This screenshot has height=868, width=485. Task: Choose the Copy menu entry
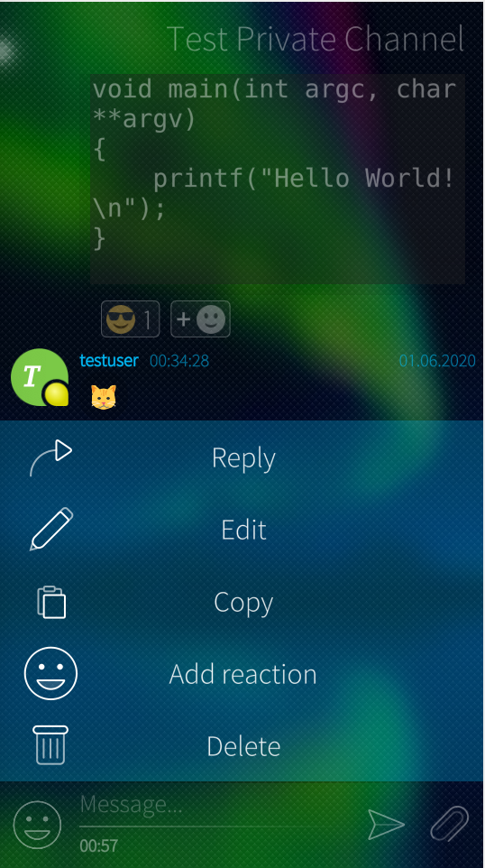[x=242, y=602]
